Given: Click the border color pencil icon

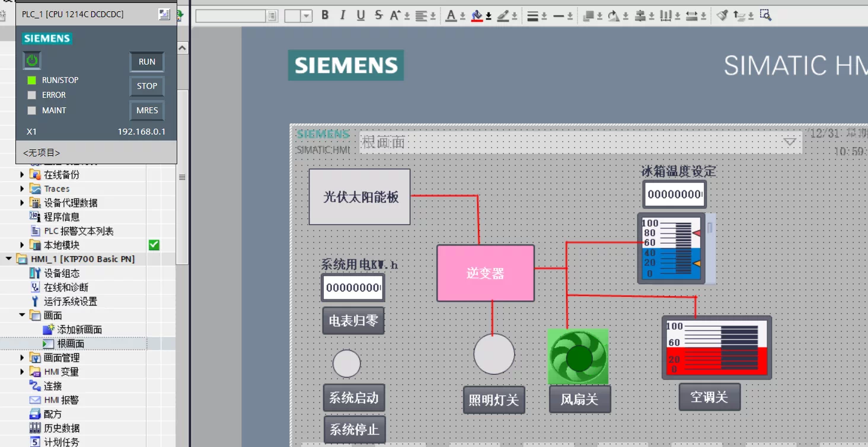Looking at the screenshot, I should tap(503, 16).
